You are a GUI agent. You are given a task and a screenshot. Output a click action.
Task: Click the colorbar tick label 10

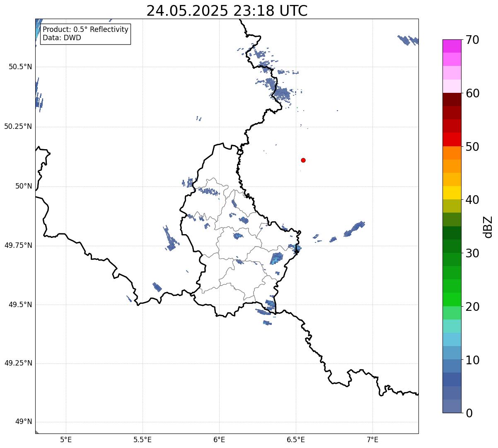click(x=472, y=360)
